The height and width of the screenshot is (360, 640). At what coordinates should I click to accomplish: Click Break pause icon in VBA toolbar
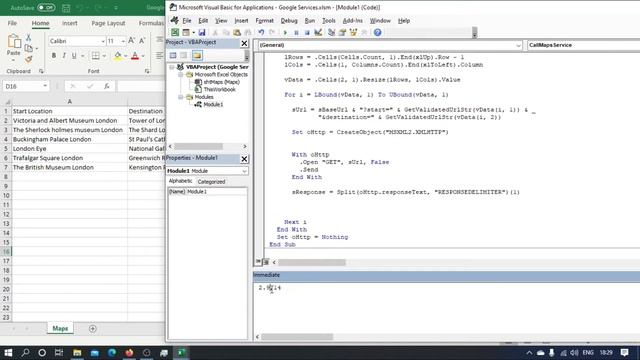296,32
